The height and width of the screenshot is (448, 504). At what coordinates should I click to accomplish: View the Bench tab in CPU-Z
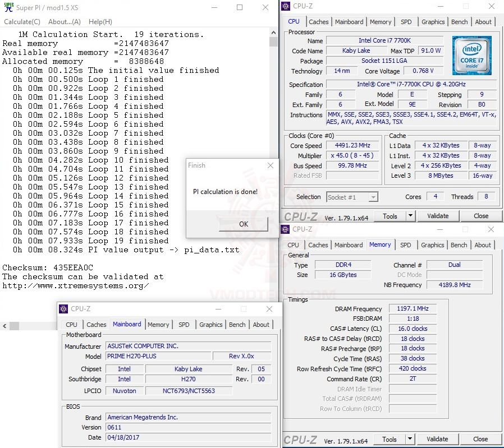tap(459, 22)
